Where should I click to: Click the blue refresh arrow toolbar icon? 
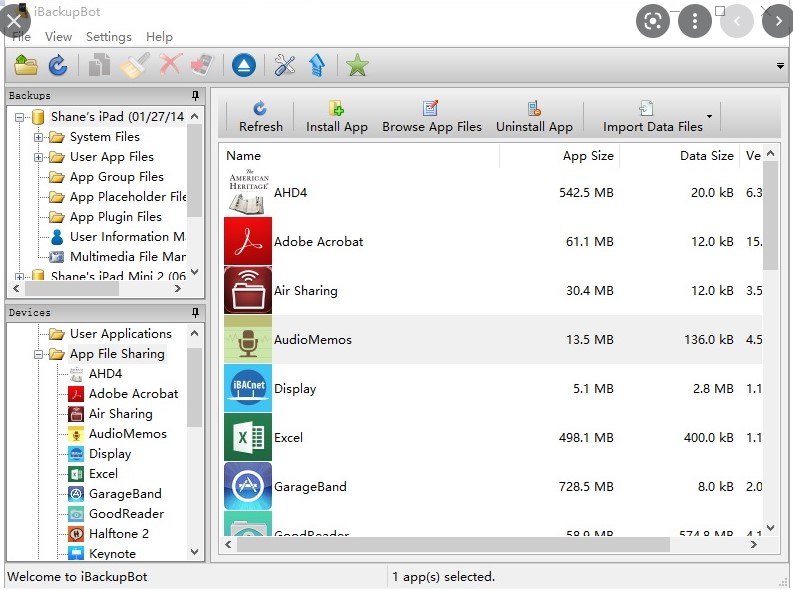click(58, 65)
